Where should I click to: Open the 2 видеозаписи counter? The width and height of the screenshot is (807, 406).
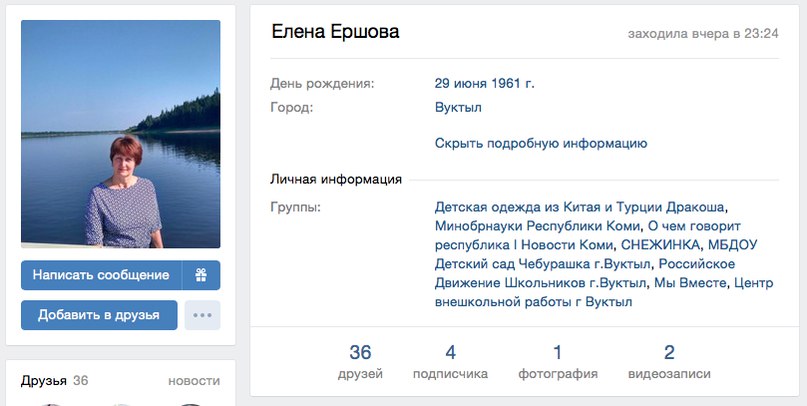point(669,362)
